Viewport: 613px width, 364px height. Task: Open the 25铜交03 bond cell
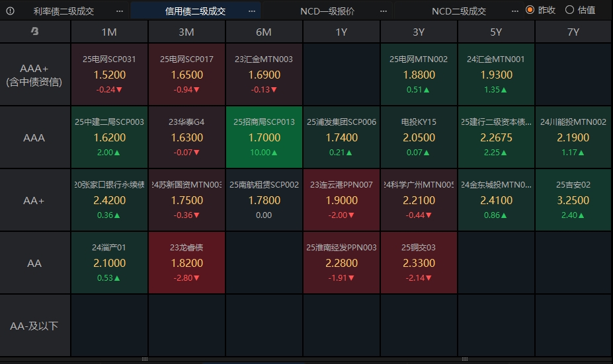(x=419, y=263)
